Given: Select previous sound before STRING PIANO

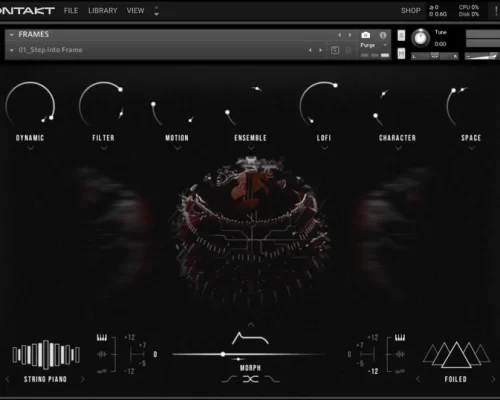Looking at the screenshot, I should pos(8,379).
